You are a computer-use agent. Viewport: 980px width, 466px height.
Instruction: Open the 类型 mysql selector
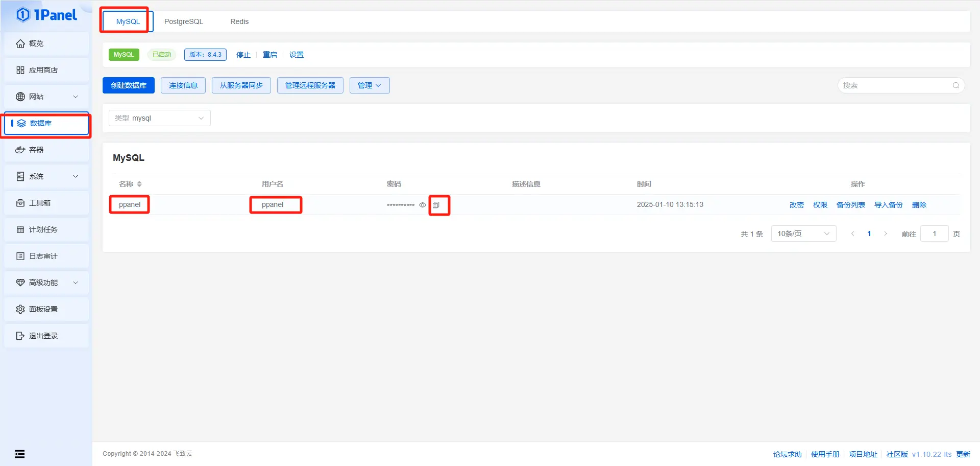click(x=159, y=118)
